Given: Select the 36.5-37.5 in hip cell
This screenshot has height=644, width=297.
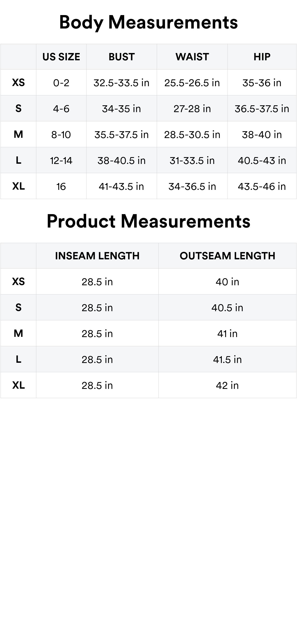Looking at the screenshot, I should coord(262,109).
